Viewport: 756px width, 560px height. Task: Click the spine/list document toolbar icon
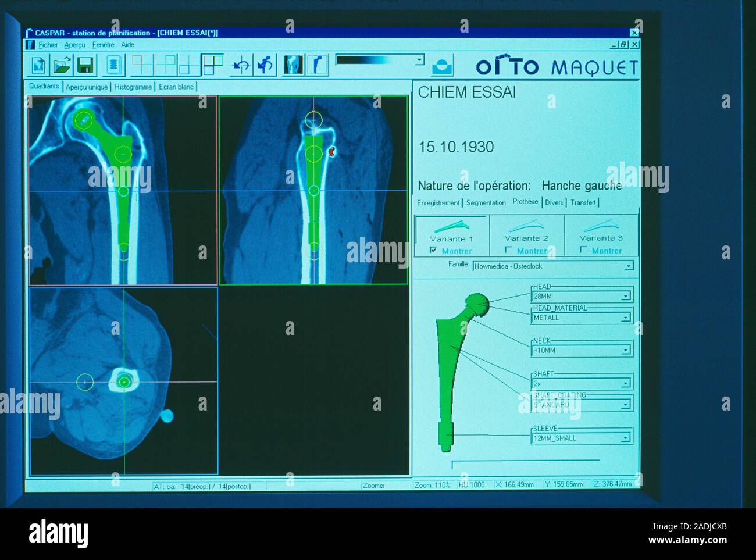114,65
